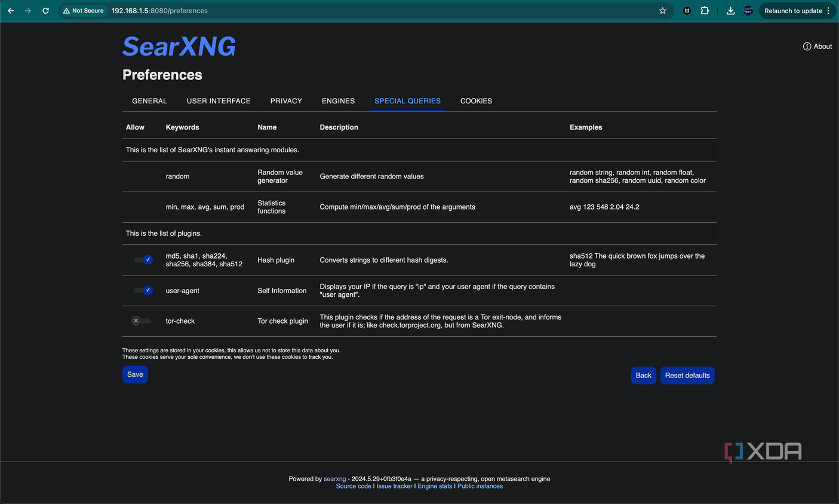Viewport: 839px width, 504px height.
Task: Open the Public instances link
Action: [x=480, y=486]
